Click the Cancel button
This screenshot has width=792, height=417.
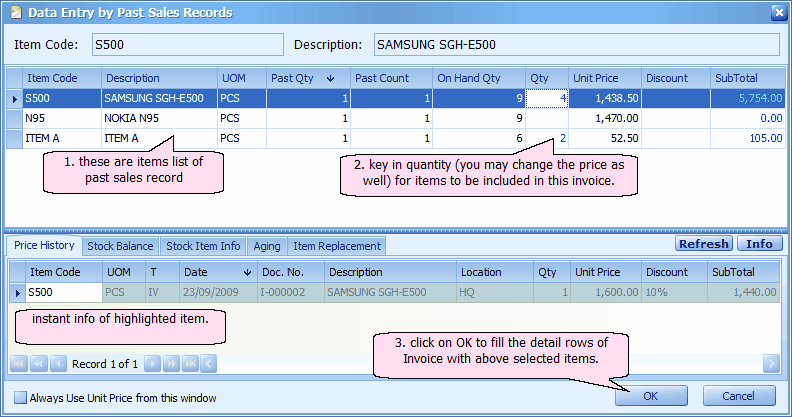[x=739, y=396]
